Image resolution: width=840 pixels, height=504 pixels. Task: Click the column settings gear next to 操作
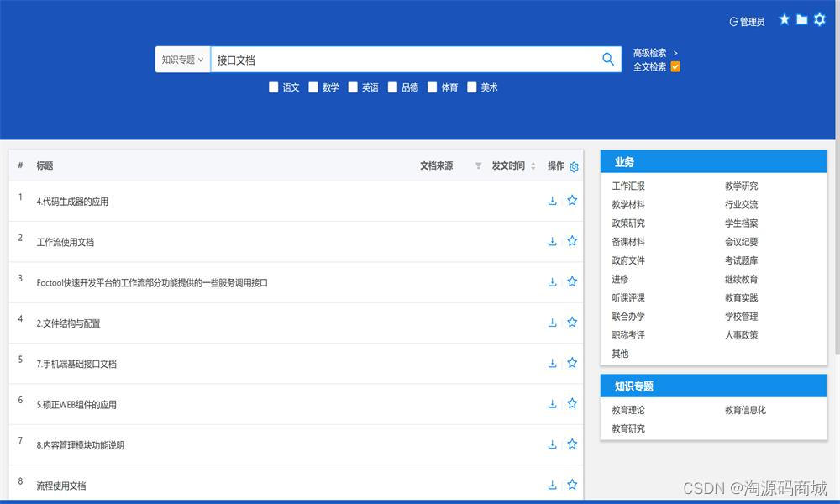(x=574, y=166)
